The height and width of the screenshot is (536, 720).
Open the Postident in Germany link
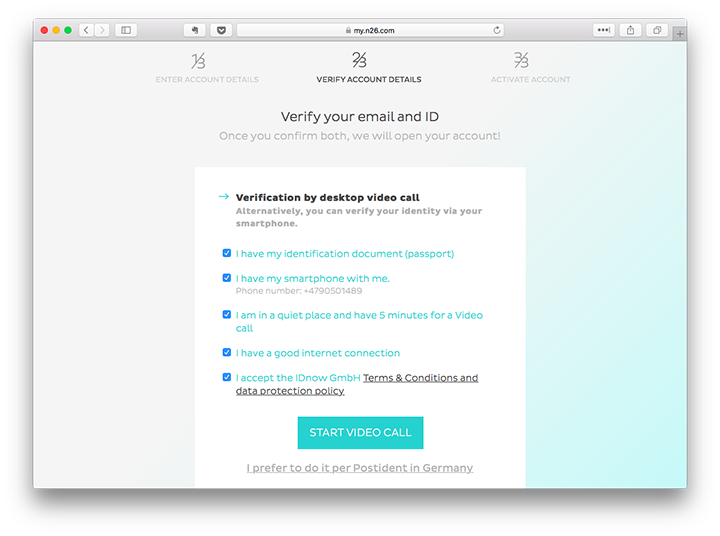(360, 468)
